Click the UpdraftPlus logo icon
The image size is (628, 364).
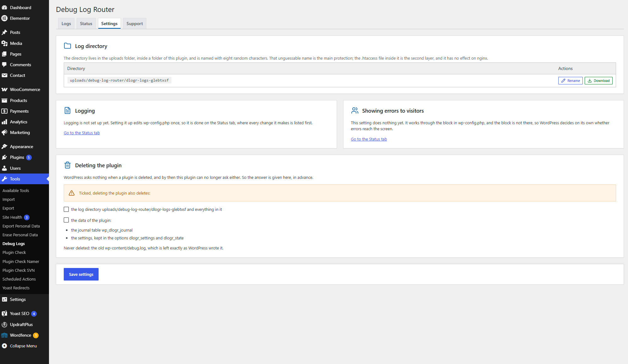pos(4,324)
